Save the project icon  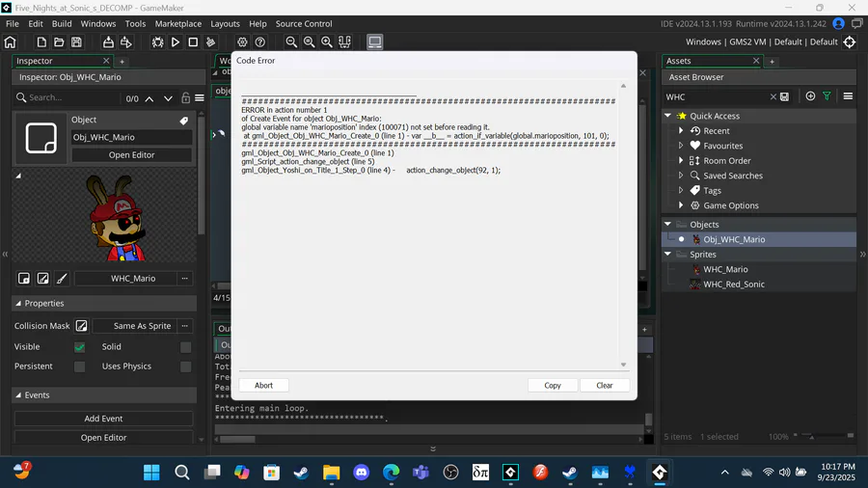point(76,42)
